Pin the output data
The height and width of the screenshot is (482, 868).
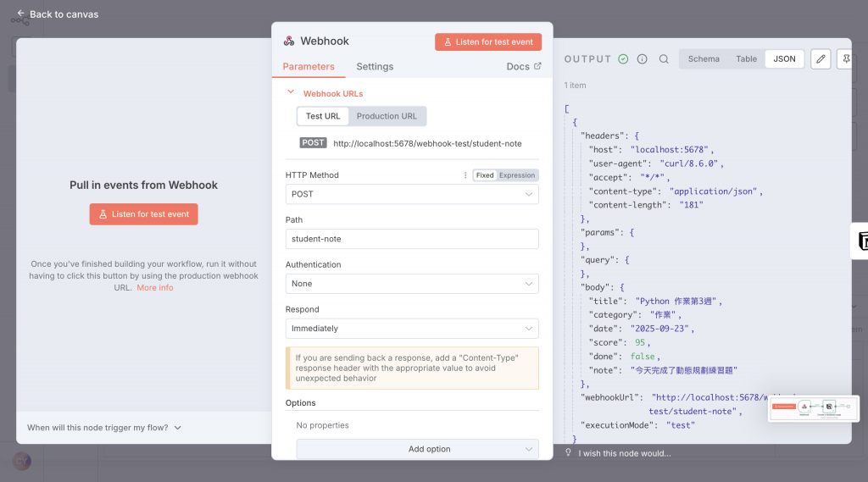click(846, 58)
